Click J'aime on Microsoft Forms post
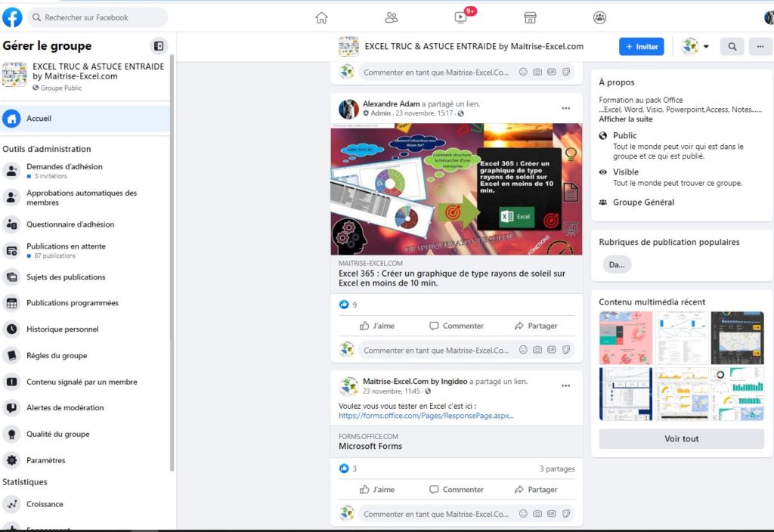 [376, 490]
